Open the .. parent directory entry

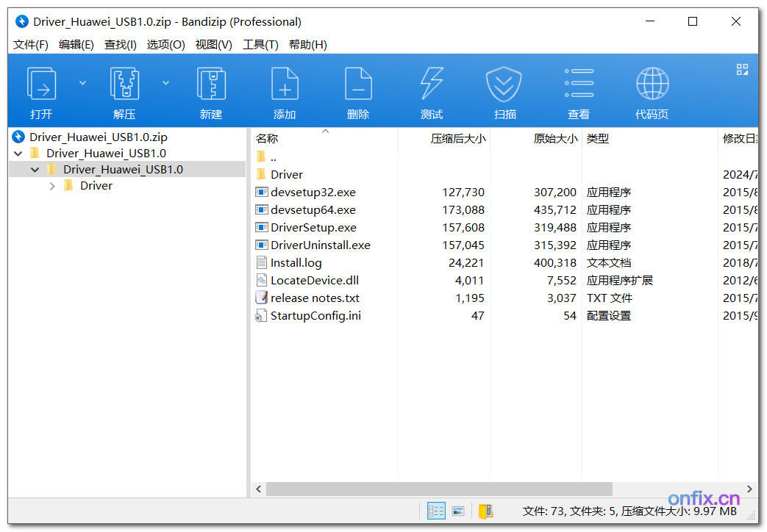(x=272, y=157)
